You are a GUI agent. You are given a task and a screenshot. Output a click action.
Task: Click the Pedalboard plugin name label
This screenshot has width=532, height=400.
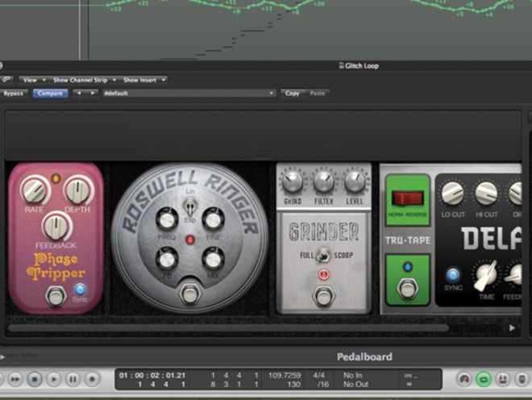coord(364,357)
